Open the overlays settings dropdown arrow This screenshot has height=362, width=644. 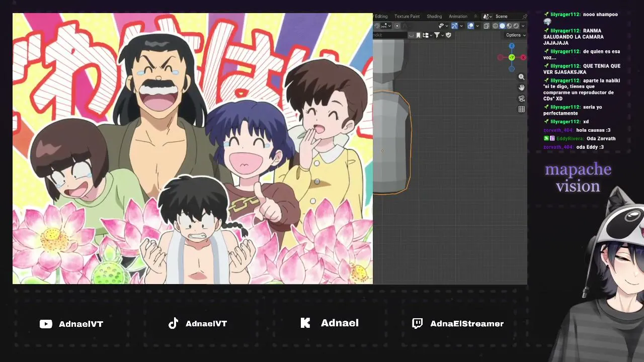point(477,26)
